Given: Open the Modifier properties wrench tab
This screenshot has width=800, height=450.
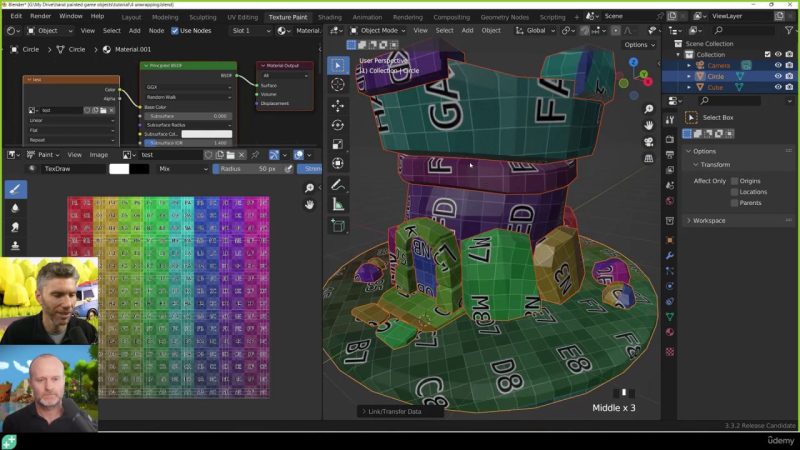Looking at the screenshot, I should click(669, 256).
